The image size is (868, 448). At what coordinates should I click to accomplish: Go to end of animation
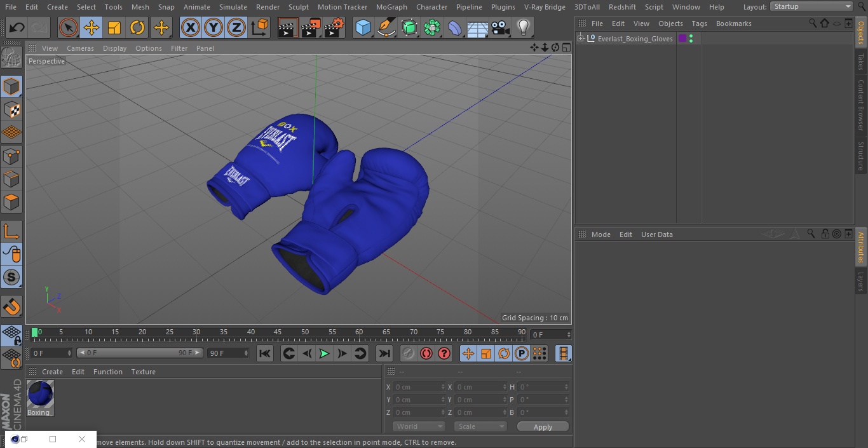pos(384,353)
